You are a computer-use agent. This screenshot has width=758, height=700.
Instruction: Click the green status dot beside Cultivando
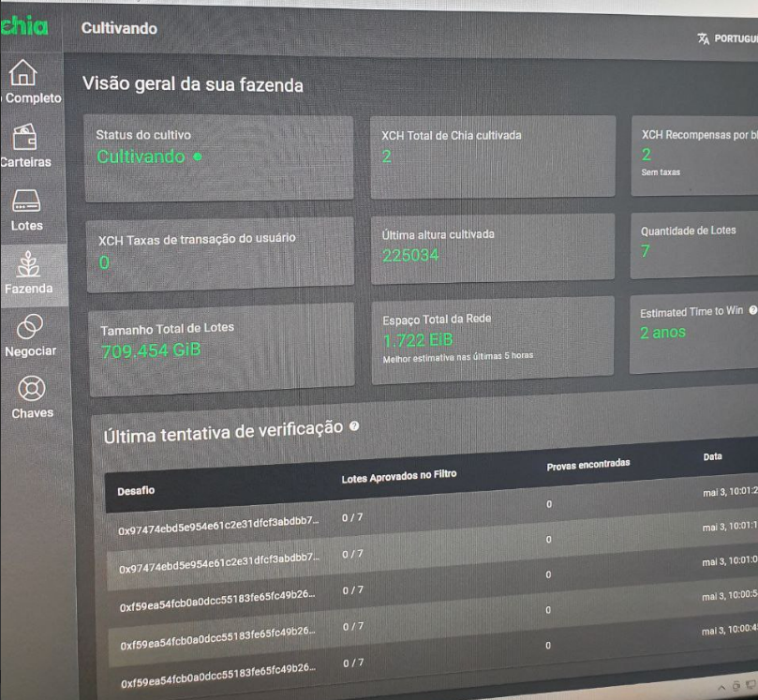198,156
